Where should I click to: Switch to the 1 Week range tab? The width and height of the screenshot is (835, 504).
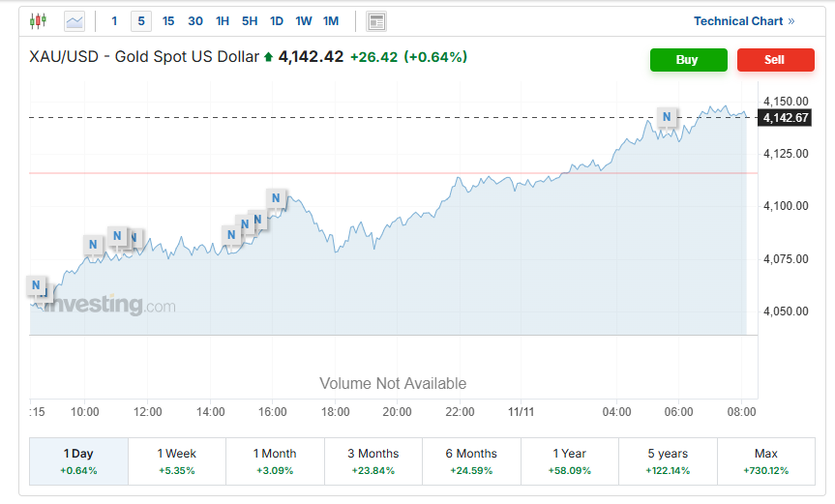[176, 460]
